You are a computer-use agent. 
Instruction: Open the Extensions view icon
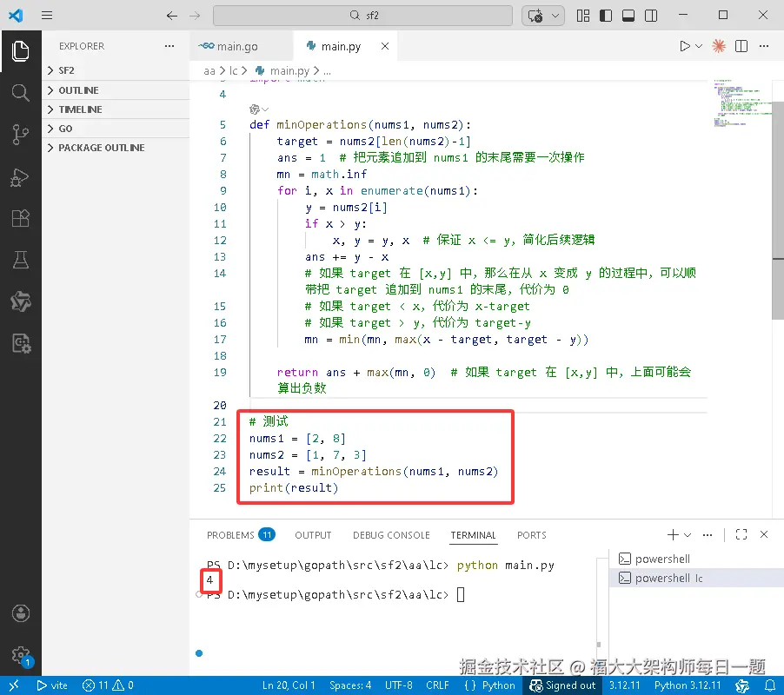[x=21, y=218]
